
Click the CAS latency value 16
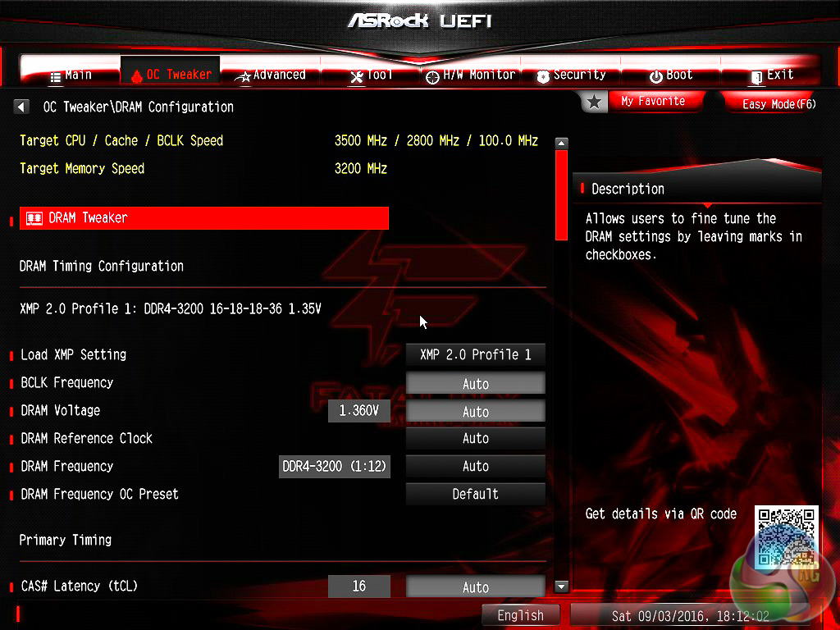(x=359, y=586)
